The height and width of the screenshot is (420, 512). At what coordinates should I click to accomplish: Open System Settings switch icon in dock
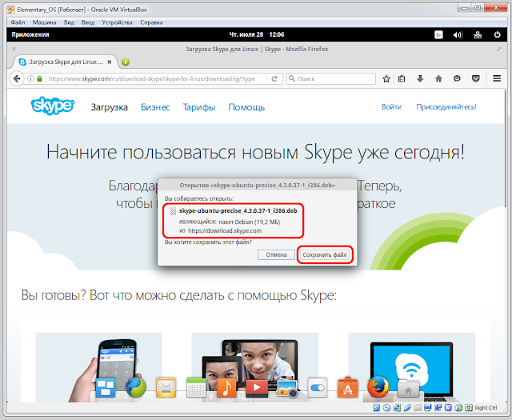(318, 388)
